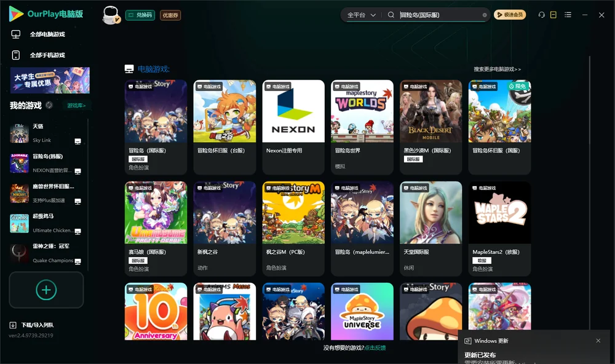The height and width of the screenshot is (364, 615).
Task: Click the PC icon beside Quake Champions
Action: (x=77, y=262)
